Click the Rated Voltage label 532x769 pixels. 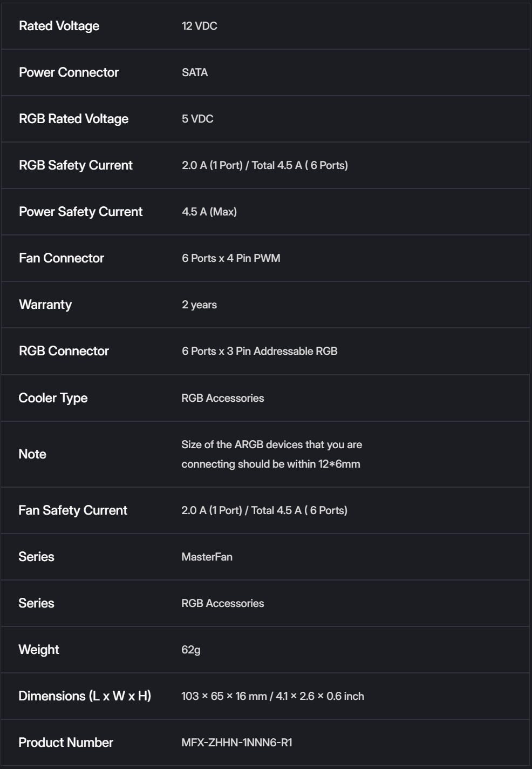click(x=59, y=26)
